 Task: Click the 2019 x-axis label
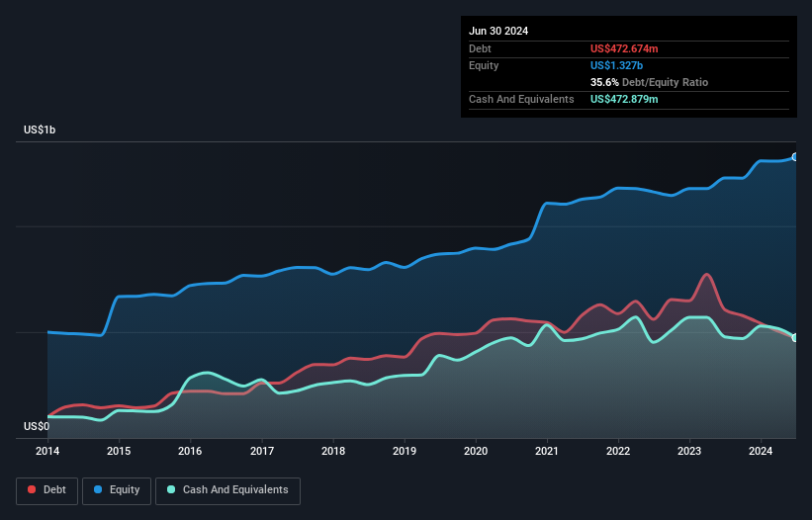pos(405,451)
